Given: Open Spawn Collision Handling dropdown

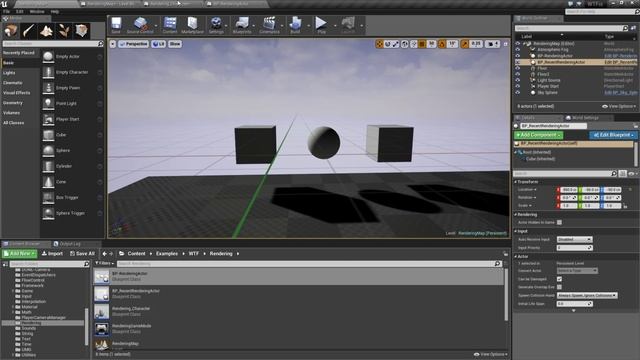Looking at the screenshot, I should (587, 296).
